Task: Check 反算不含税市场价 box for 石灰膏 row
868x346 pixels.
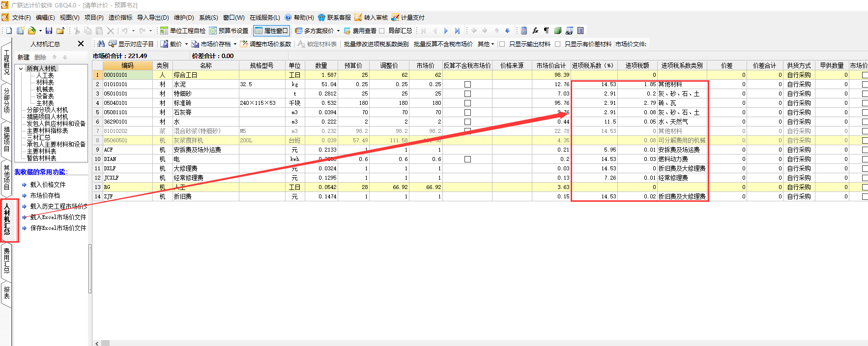Action: tap(467, 113)
